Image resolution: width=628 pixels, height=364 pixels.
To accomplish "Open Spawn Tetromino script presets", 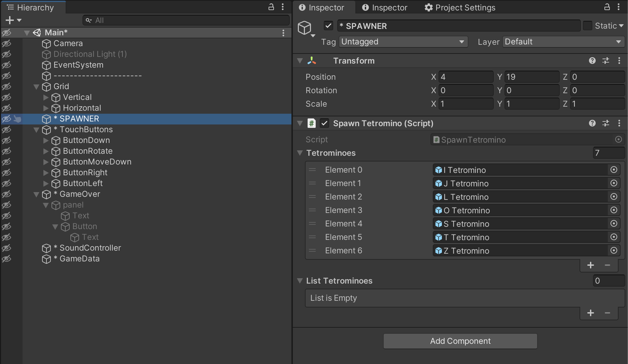I will coord(606,123).
